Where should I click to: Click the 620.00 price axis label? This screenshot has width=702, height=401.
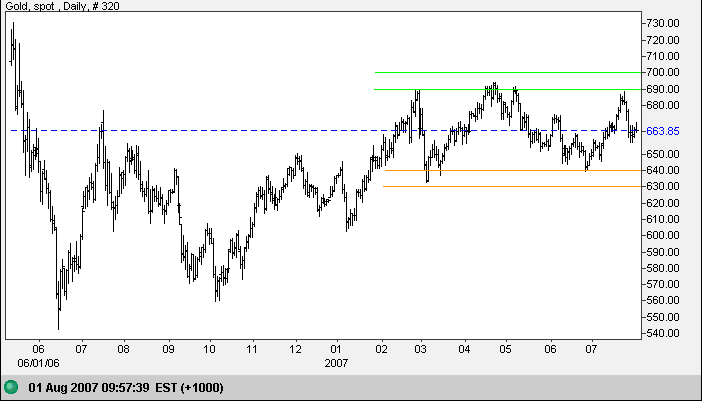tap(663, 203)
